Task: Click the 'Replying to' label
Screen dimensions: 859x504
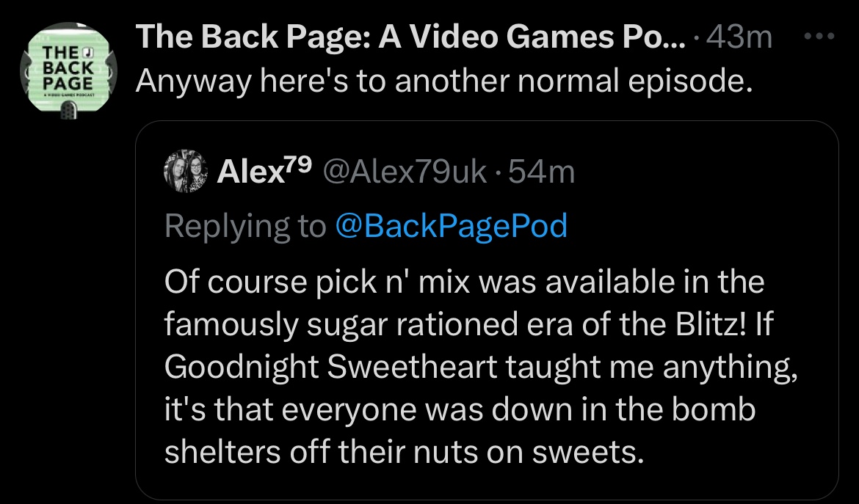Action: (x=245, y=227)
